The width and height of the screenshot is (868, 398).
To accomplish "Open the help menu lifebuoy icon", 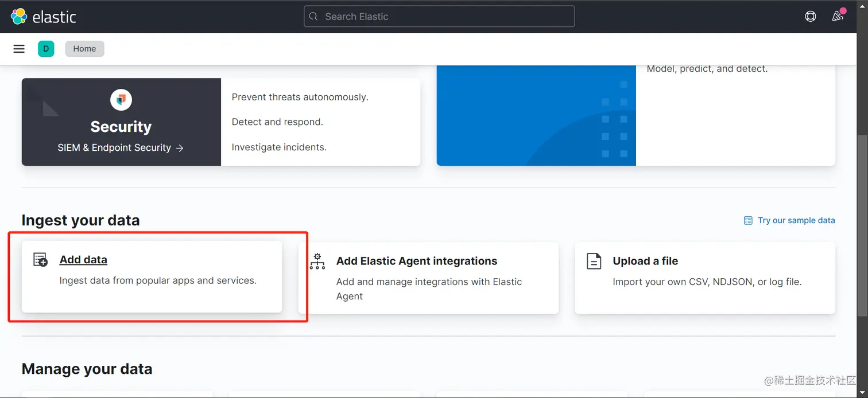I will 811,17.
